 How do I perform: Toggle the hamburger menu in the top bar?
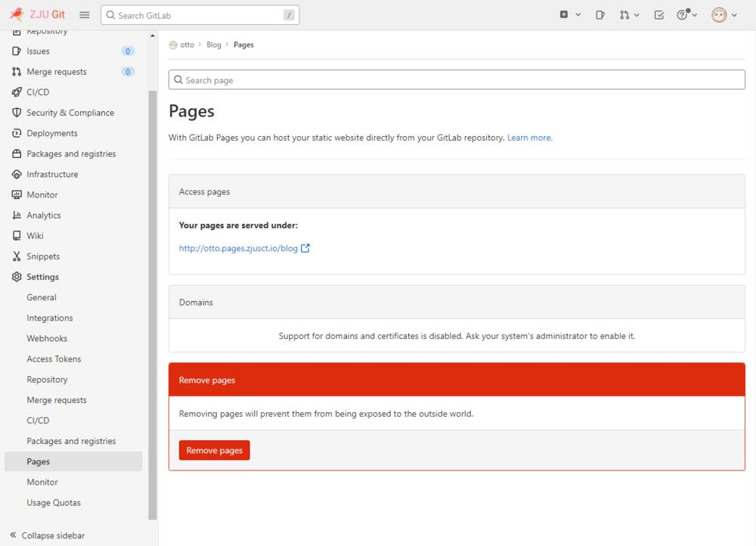tap(85, 15)
